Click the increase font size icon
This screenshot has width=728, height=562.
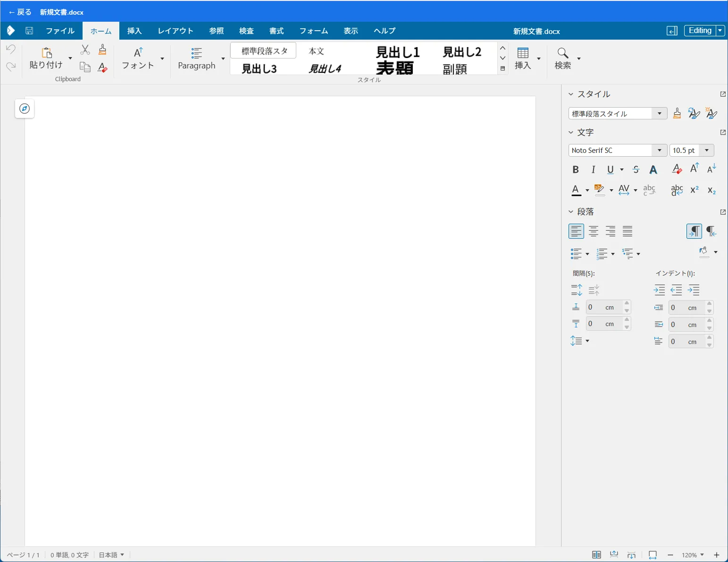(694, 168)
